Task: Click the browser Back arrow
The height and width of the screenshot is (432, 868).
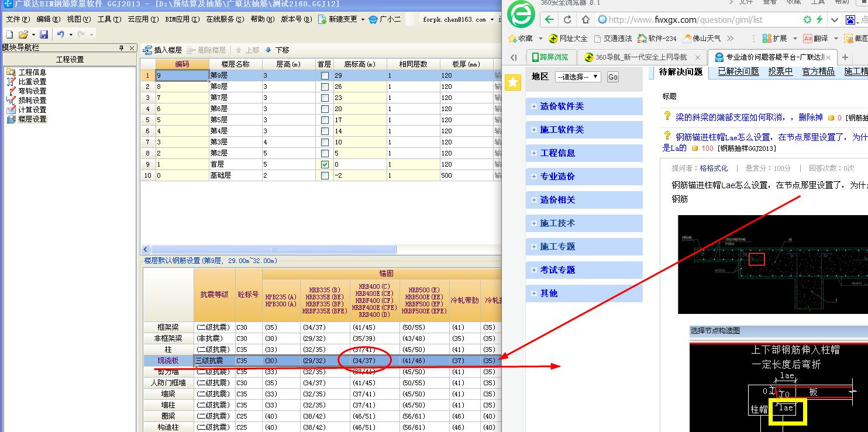Action: click(x=549, y=20)
